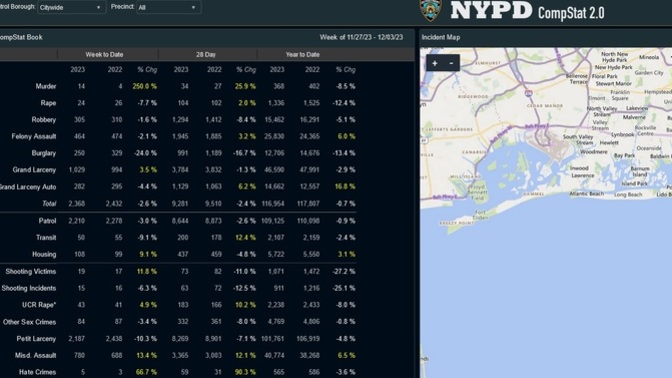Viewport: 672px width, 378px height.
Task: Click the Other Sex Crimes row label
Action: click(29, 322)
